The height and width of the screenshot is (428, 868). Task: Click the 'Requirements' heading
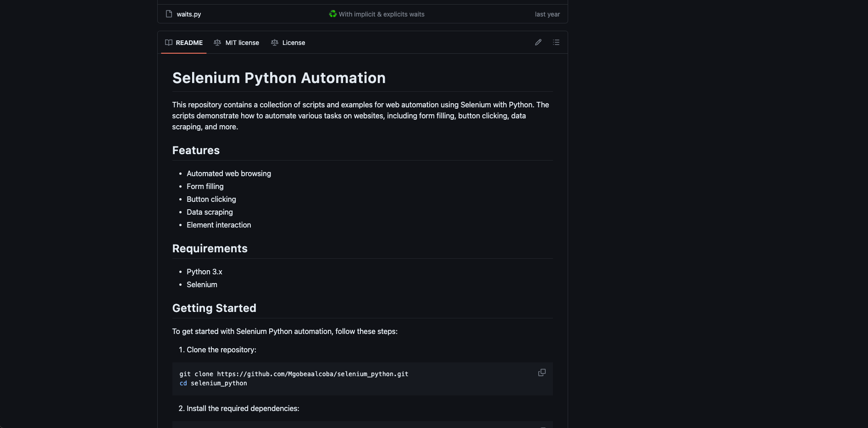point(210,249)
